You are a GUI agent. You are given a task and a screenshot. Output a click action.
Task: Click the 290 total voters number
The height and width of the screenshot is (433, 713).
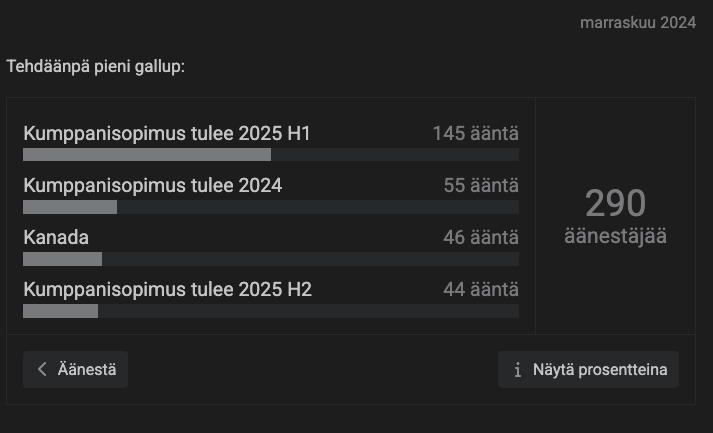tap(615, 203)
